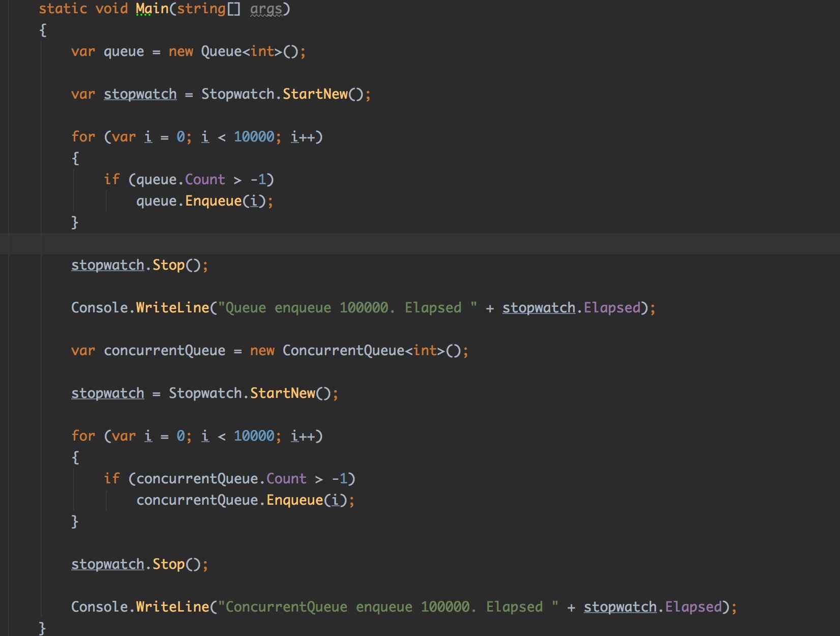Click the Queue<int> constructor call
Image resolution: width=840 pixels, height=636 pixels.
click(239, 51)
